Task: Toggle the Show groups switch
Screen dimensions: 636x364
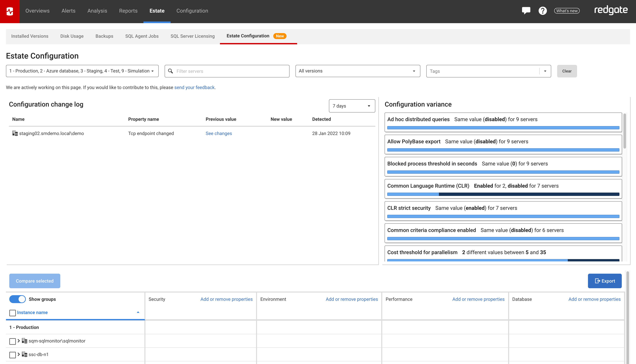Action: tap(18, 299)
